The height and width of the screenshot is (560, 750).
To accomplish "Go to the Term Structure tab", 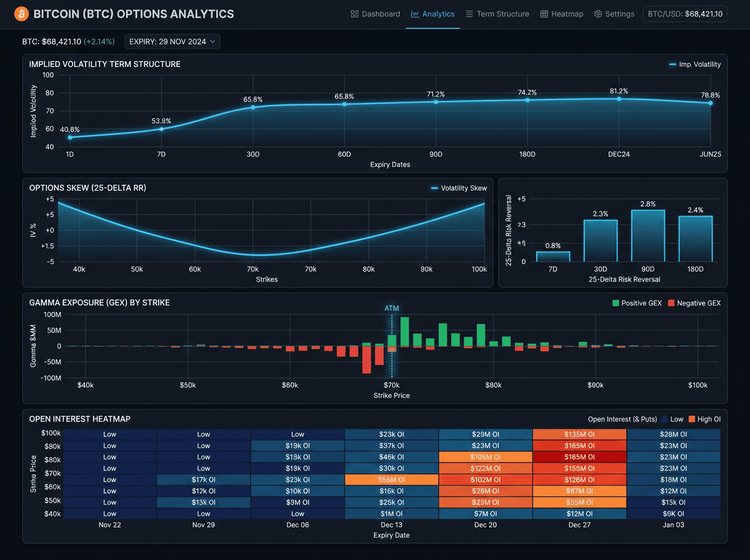I will 497,14.
